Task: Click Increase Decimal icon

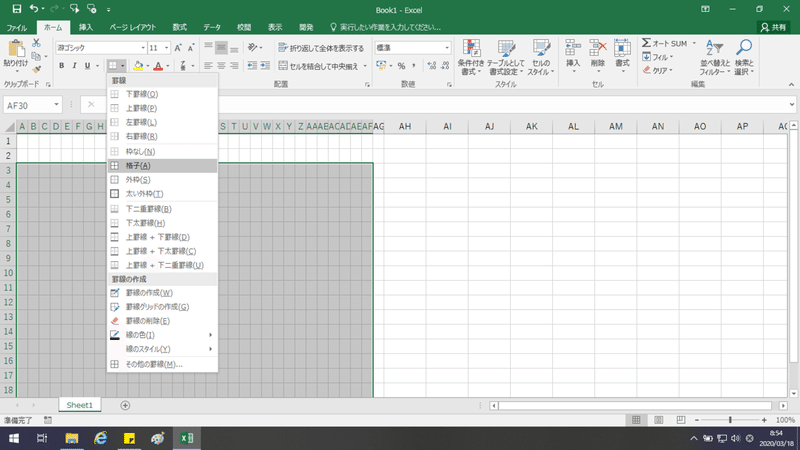Action: (x=432, y=66)
